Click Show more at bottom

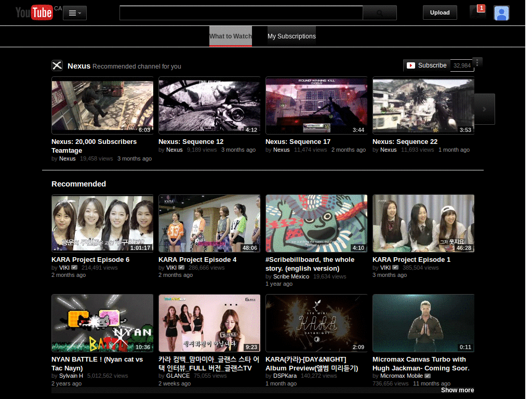[x=457, y=390]
